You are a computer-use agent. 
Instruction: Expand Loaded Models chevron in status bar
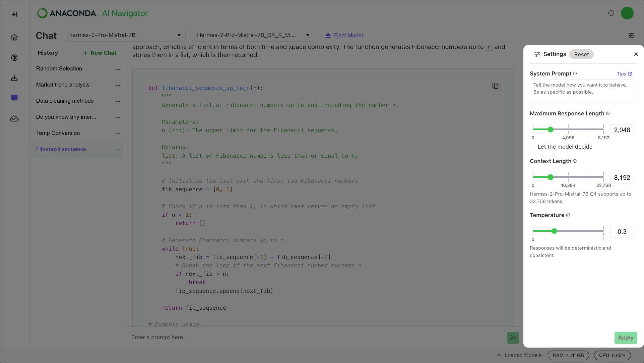[499, 355]
